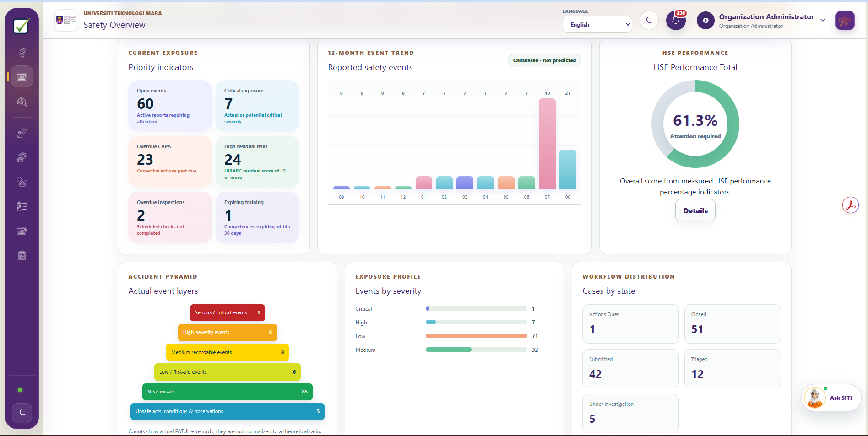Open the Overdue inspections 2 card
Image resolution: width=868 pixels, height=436 pixels.
pyautogui.click(x=170, y=217)
